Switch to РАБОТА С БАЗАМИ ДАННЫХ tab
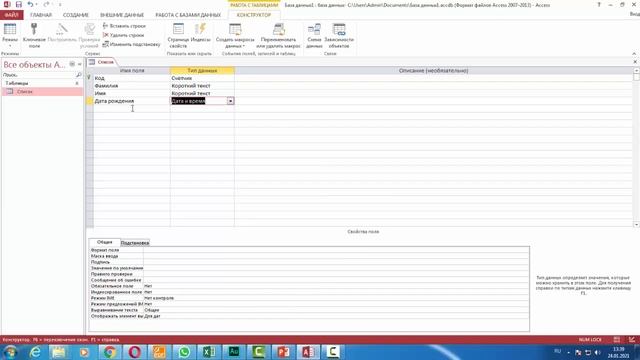The height and width of the screenshot is (360, 640). (x=188, y=15)
